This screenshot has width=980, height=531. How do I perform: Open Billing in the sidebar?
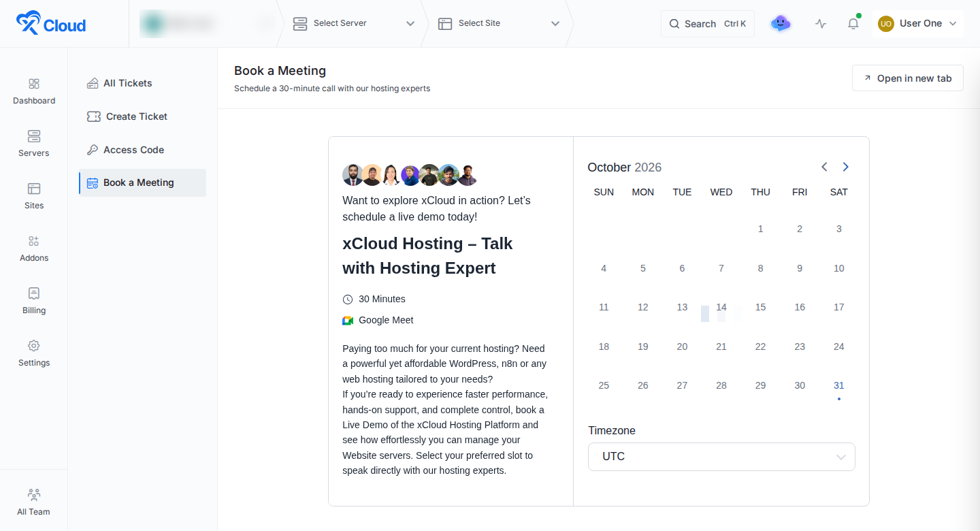point(34,300)
